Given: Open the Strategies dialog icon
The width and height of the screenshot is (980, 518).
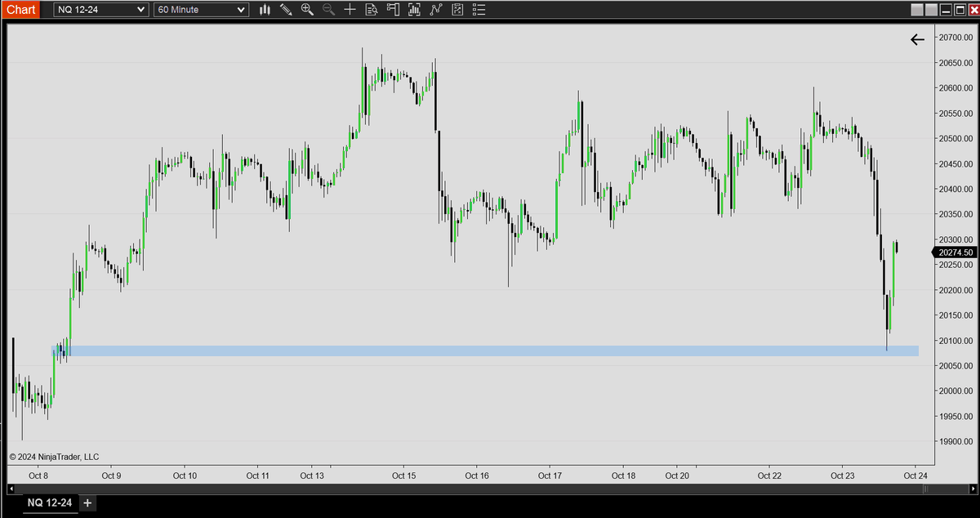Looking at the screenshot, I should tap(457, 10).
